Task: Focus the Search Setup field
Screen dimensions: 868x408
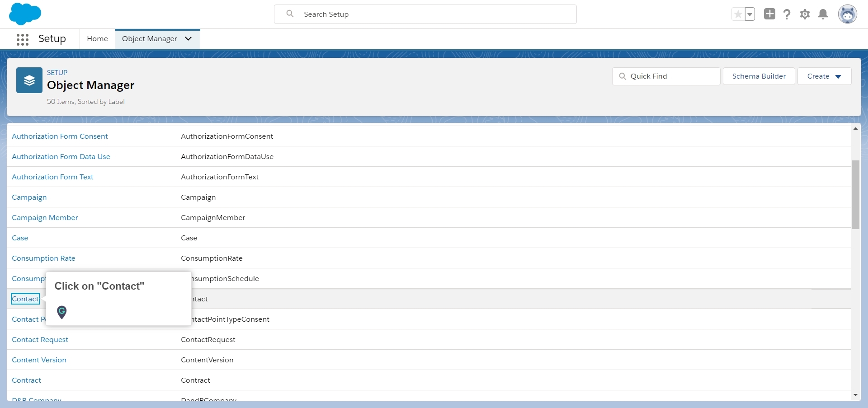Action: pos(425,14)
